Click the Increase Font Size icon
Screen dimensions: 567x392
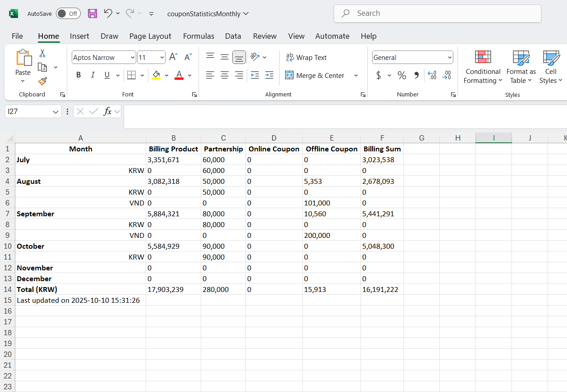click(x=173, y=57)
